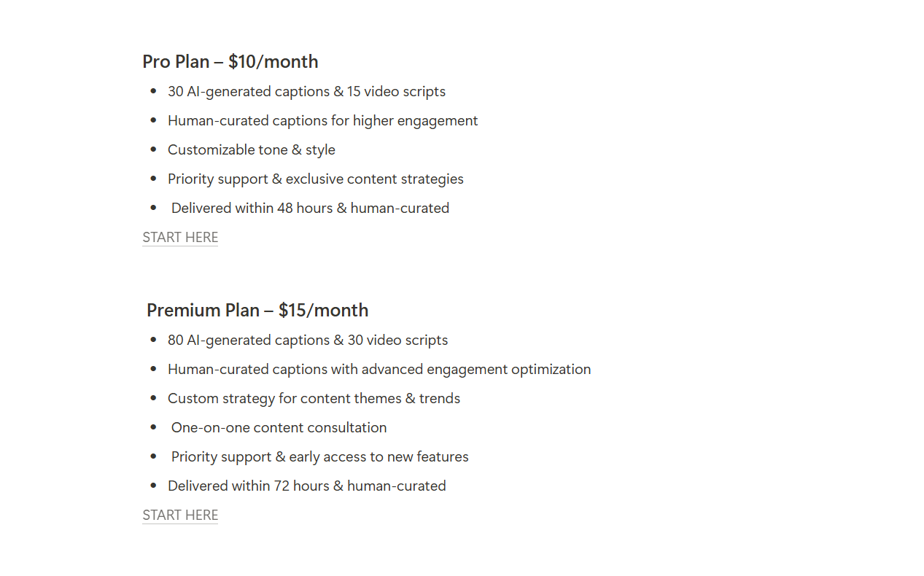This screenshot has width=924, height=576.
Task: Click the Pro Plan – $10/month heading
Action: 230,62
